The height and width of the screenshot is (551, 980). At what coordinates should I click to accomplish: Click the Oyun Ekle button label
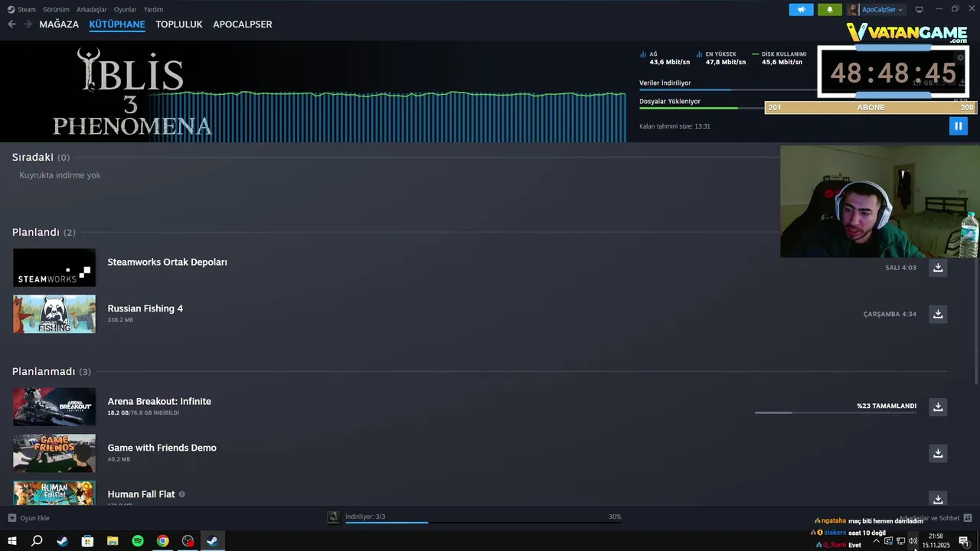[34, 518]
